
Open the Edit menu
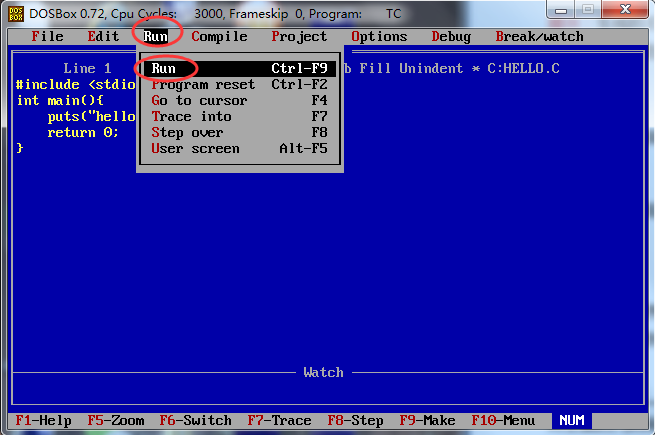click(103, 37)
